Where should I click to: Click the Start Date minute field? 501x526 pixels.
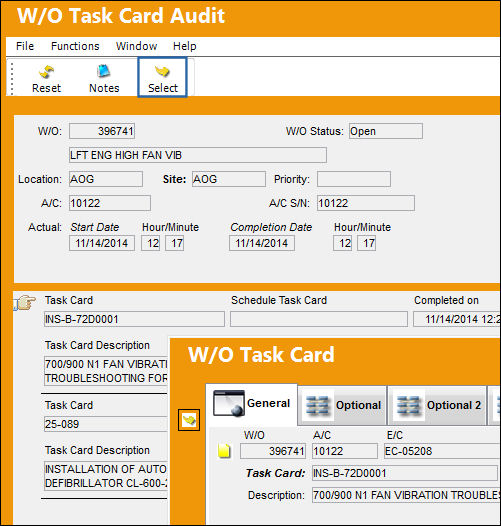(x=174, y=243)
